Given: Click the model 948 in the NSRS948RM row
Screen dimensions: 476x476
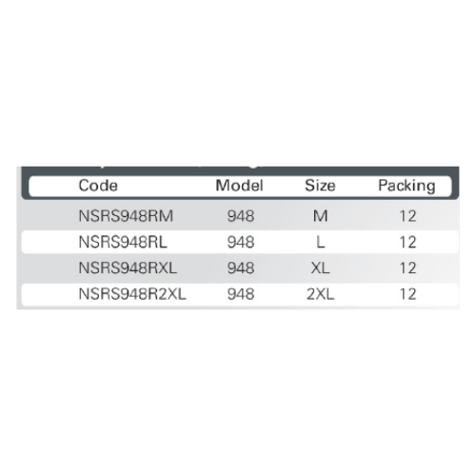Looking at the screenshot, I should coord(241,216).
